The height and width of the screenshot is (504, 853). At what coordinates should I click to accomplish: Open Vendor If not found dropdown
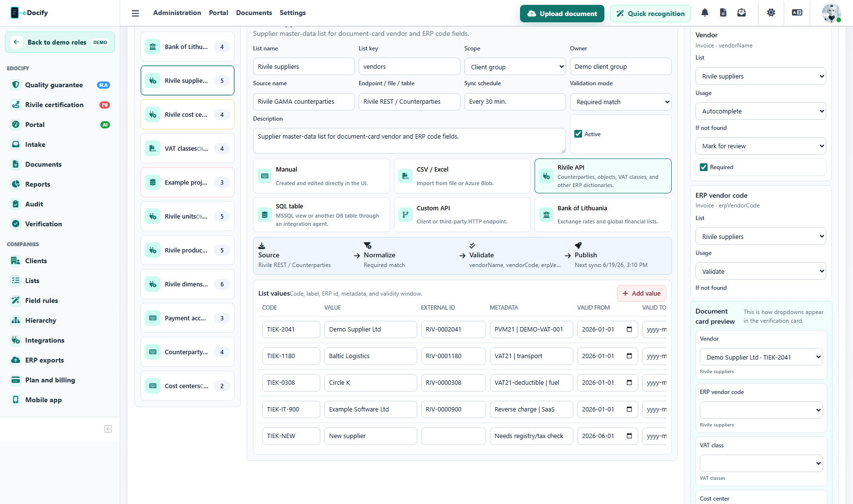pos(761,146)
